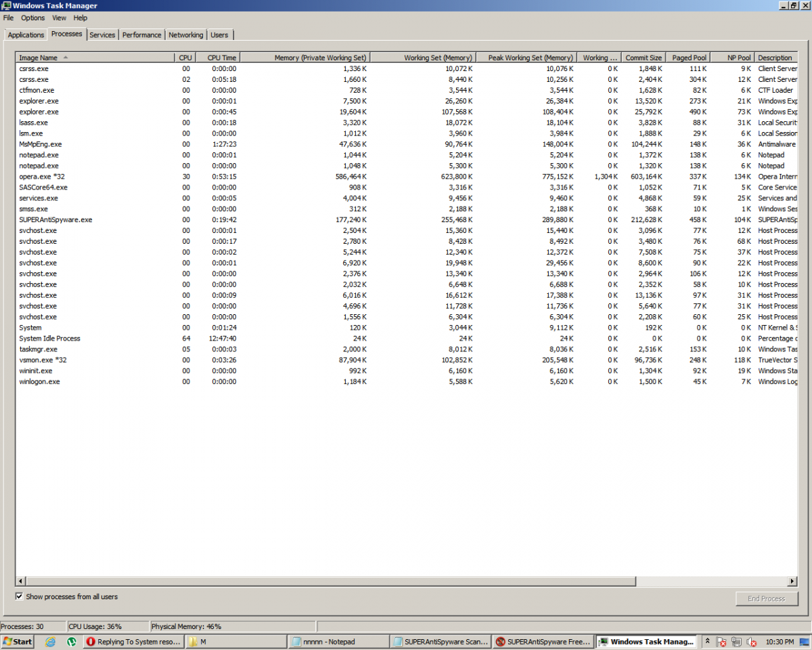Open the Action Center flag tray icon
Screen dimensions: 812x650
pyautogui.click(x=721, y=642)
